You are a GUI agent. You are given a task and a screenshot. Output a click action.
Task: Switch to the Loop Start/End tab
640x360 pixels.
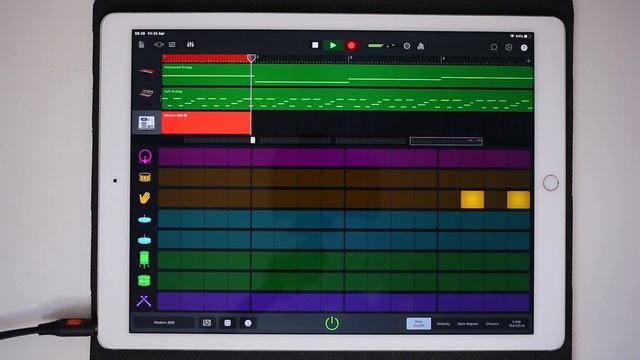click(x=517, y=324)
